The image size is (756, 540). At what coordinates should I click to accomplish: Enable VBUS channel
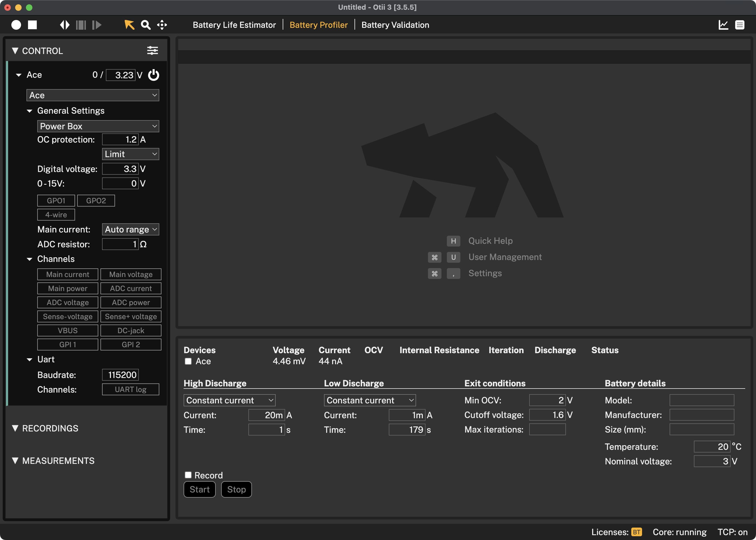tap(68, 330)
